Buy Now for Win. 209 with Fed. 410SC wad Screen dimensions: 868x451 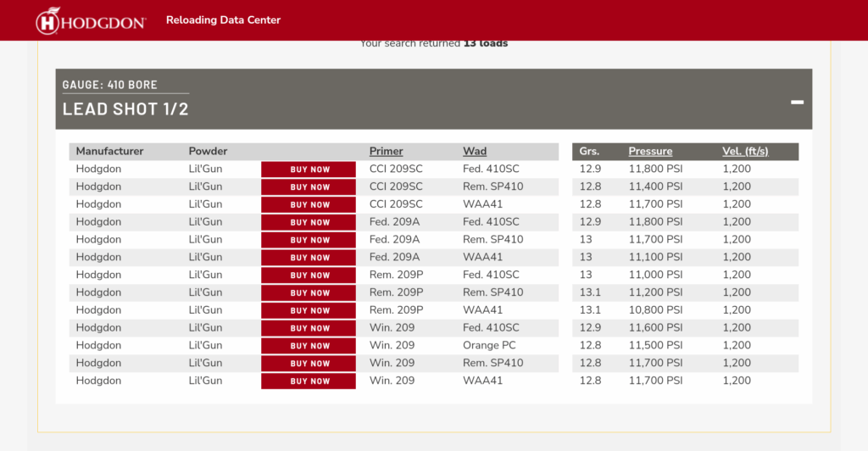[x=309, y=329]
